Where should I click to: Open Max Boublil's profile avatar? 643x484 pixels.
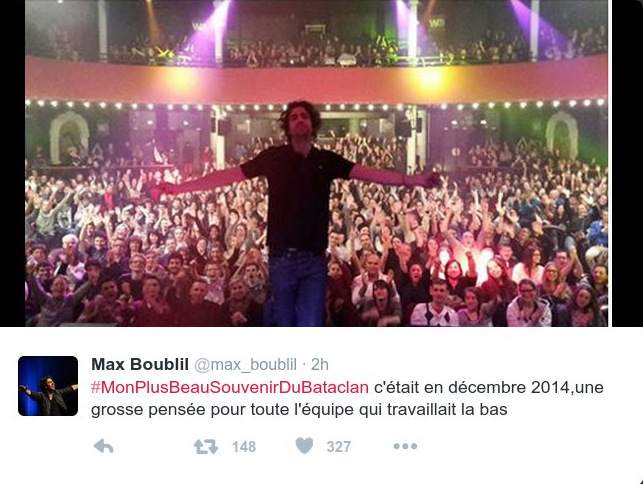pyautogui.click(x=48, y=386)
